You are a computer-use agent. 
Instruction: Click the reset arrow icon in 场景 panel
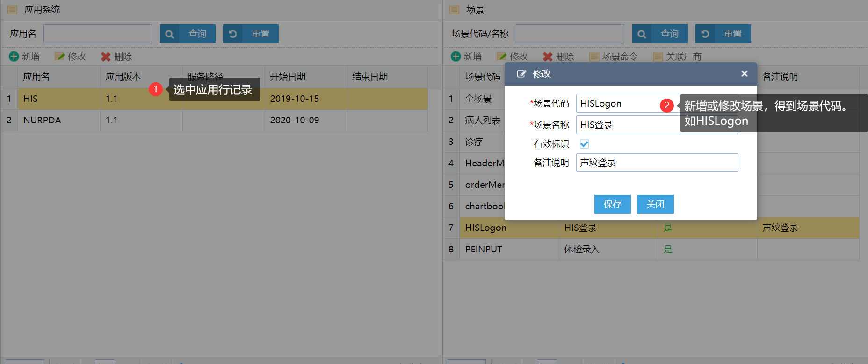705,34
